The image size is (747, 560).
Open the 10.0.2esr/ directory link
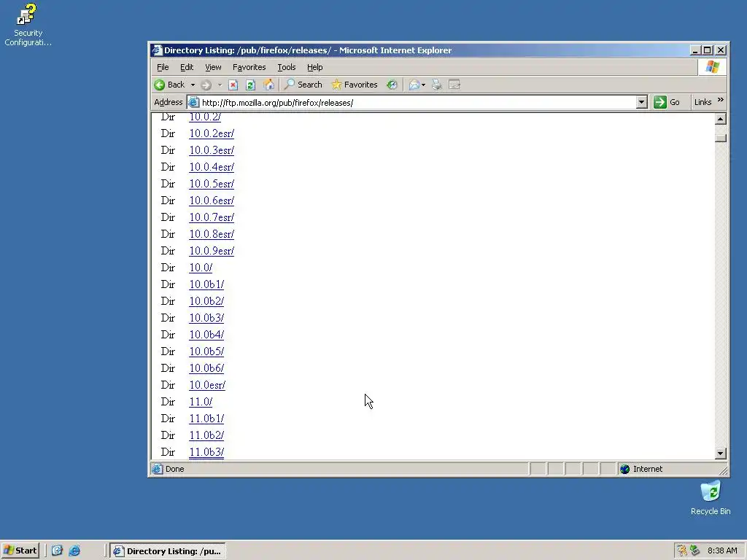(x=212, y=134)
